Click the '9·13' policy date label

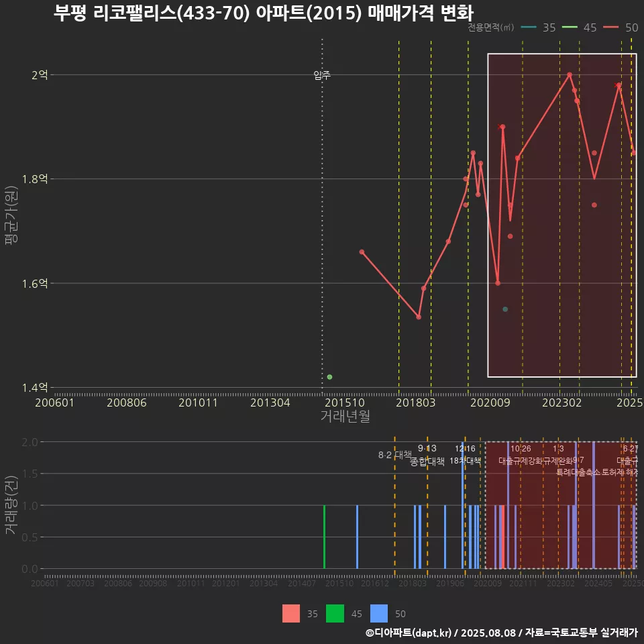point(427,449)
